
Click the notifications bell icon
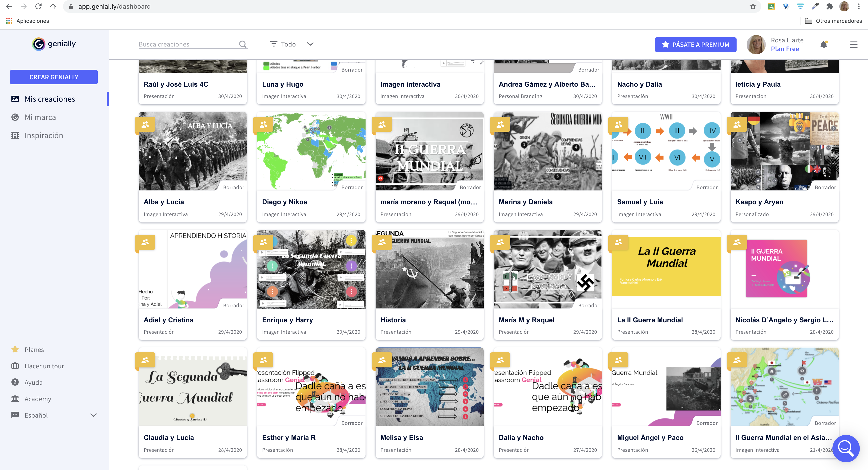click(x=823, y=45)
